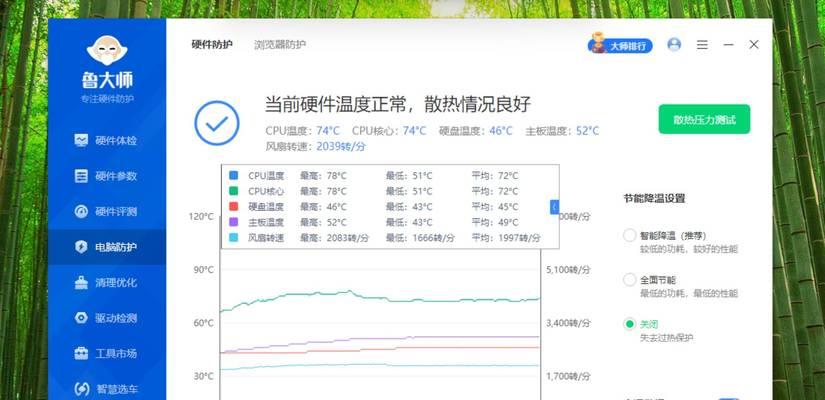Close the 鲁大师 window
The height and width of the screenshot is (400, 825).
754,45
